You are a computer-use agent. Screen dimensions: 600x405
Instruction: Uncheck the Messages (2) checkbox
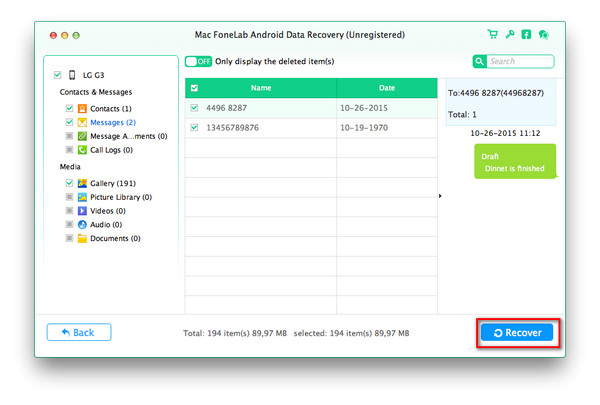pos(69,122)
